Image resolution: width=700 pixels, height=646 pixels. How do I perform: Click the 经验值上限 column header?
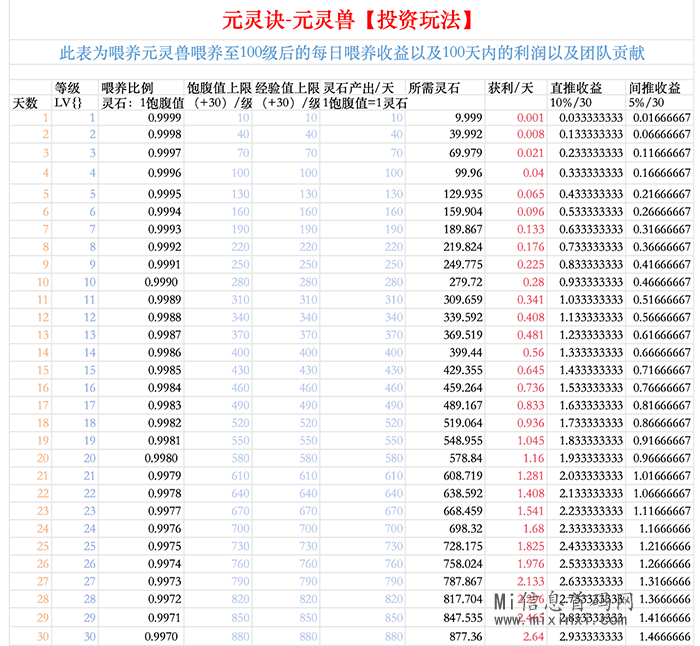click(286, 88)
